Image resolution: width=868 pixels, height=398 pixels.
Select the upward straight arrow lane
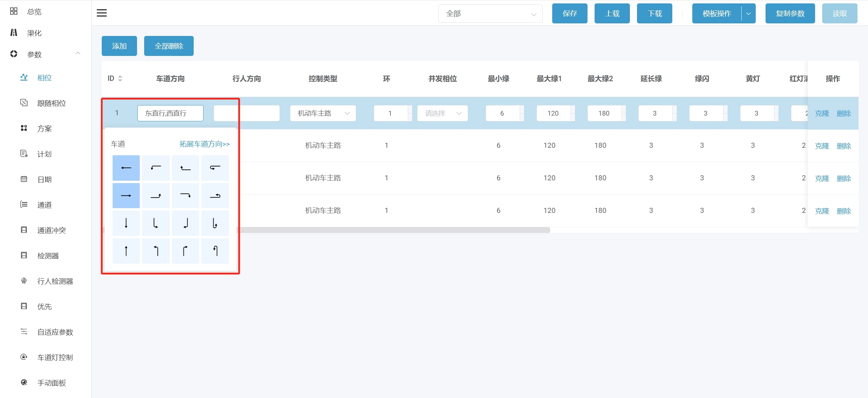pos(126,251)
